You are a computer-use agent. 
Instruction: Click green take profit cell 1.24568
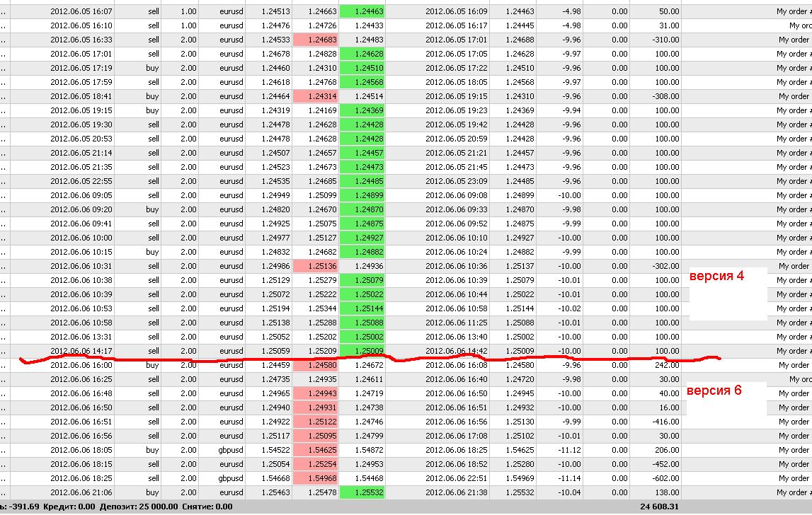pyautogui.click(x=362, y=82)
